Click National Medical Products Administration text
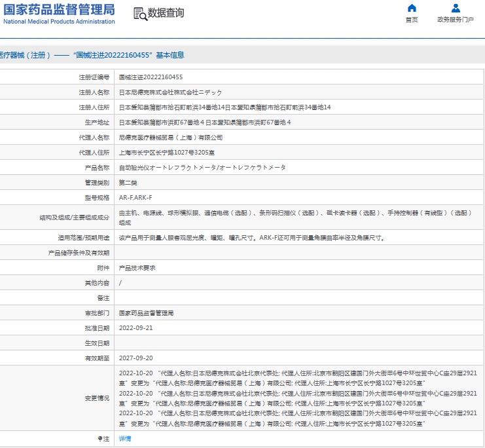 [x=59, y=22]
